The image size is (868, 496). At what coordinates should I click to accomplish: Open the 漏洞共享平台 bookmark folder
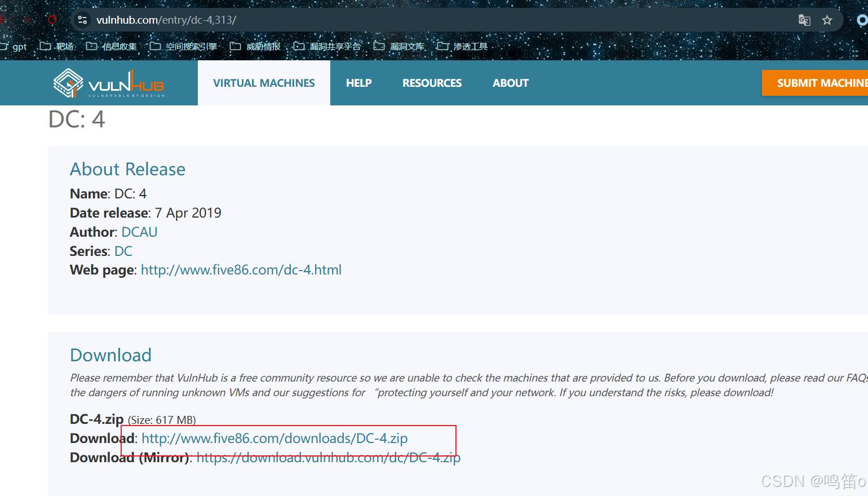tap(327, 46)
